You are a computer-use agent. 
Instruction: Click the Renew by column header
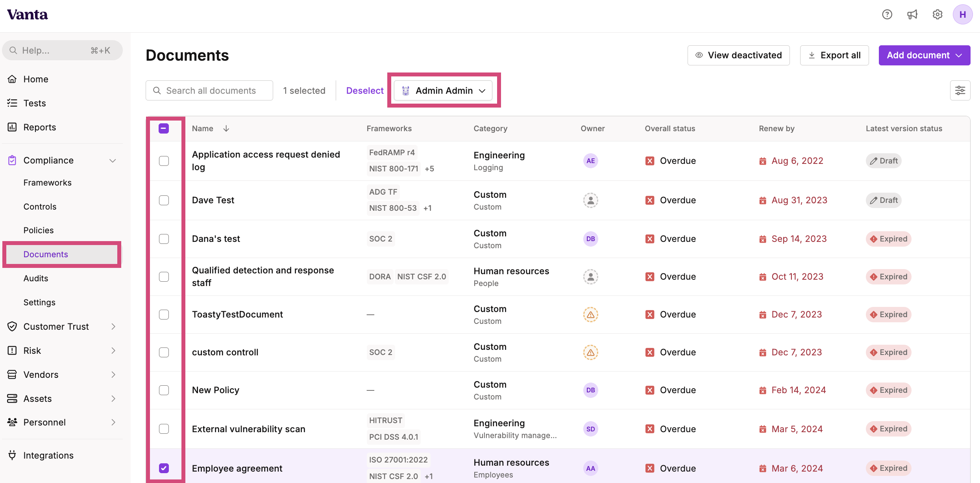coord(777,128)
